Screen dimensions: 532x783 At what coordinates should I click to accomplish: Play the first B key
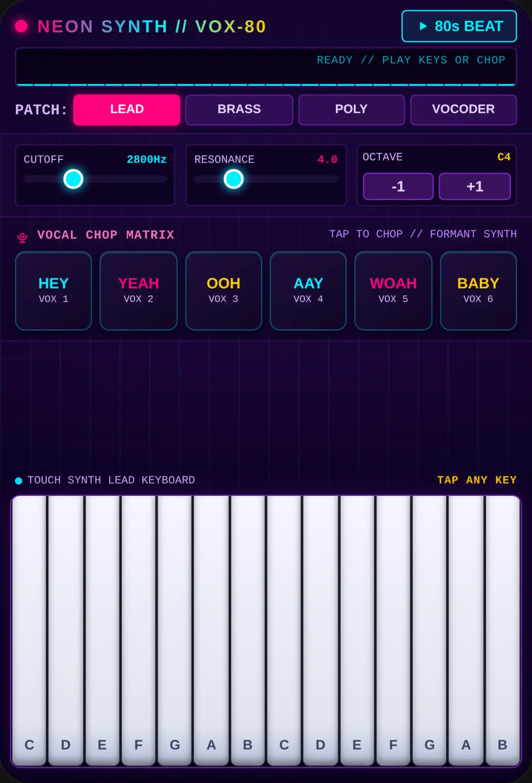tap(248, 630)
